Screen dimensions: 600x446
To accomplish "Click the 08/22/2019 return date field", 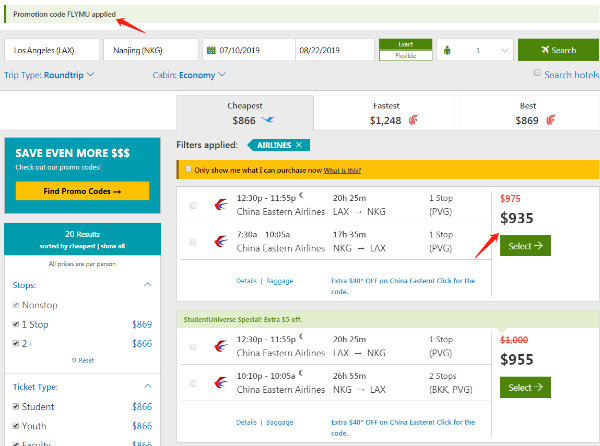I will pos(335,50).
